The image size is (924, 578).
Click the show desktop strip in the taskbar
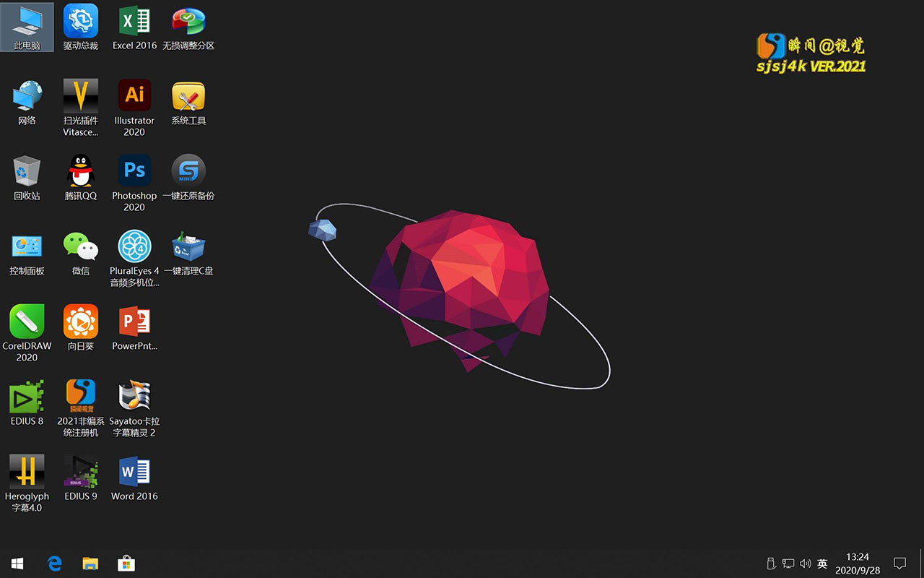point(921,564)
